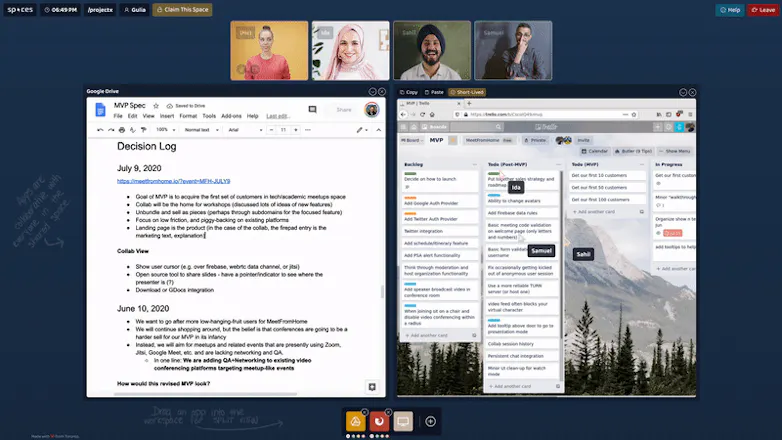Open Todo (MVP) list options

pos(642,164)
